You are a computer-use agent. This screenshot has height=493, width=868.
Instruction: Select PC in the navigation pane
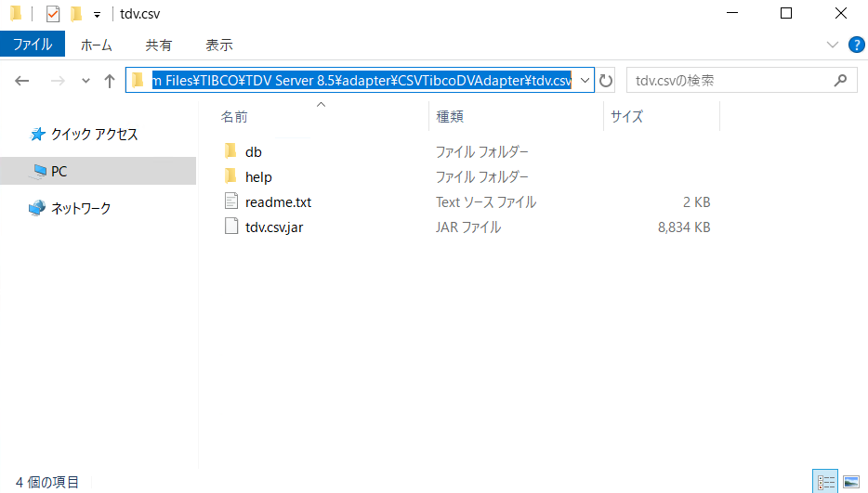point(59,172)
